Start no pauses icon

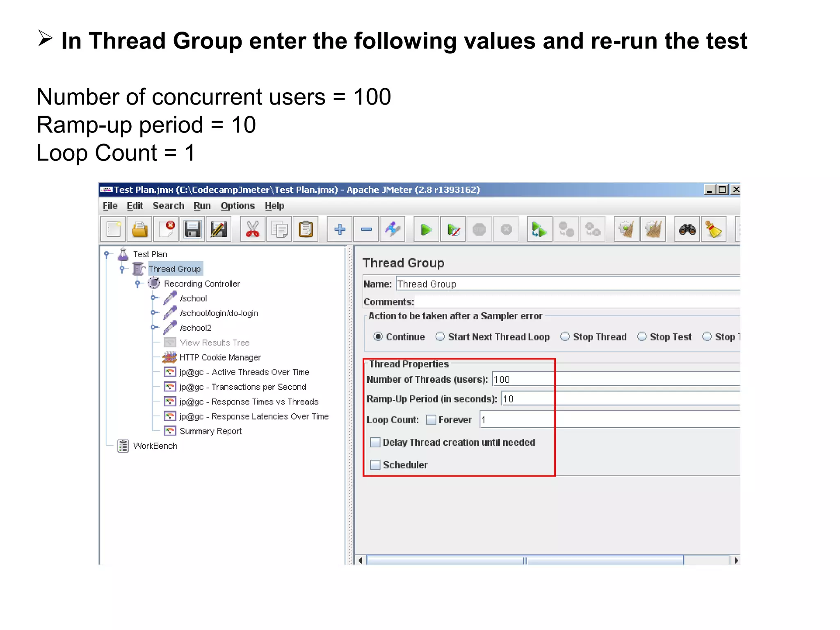point(453,229)
